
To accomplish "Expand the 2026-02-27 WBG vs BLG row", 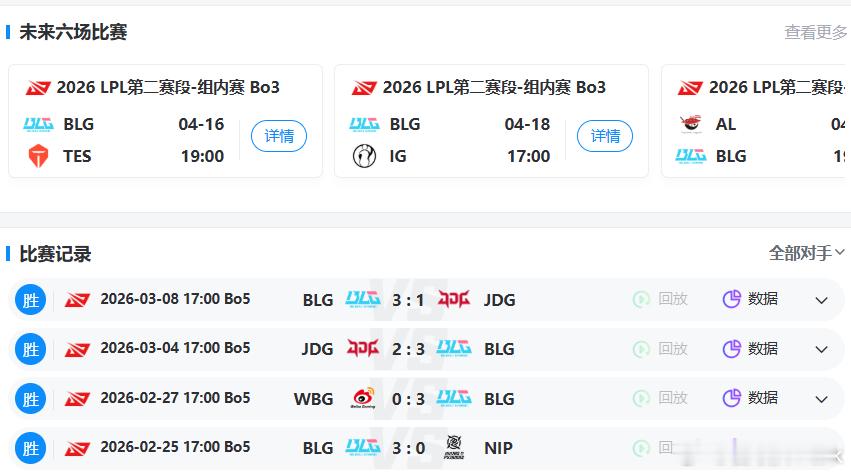I will 822,398.
